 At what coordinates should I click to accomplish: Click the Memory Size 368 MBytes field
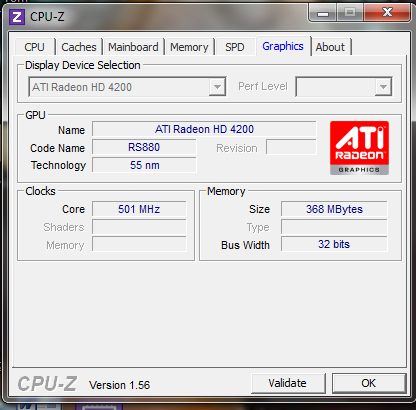point(334,209)
